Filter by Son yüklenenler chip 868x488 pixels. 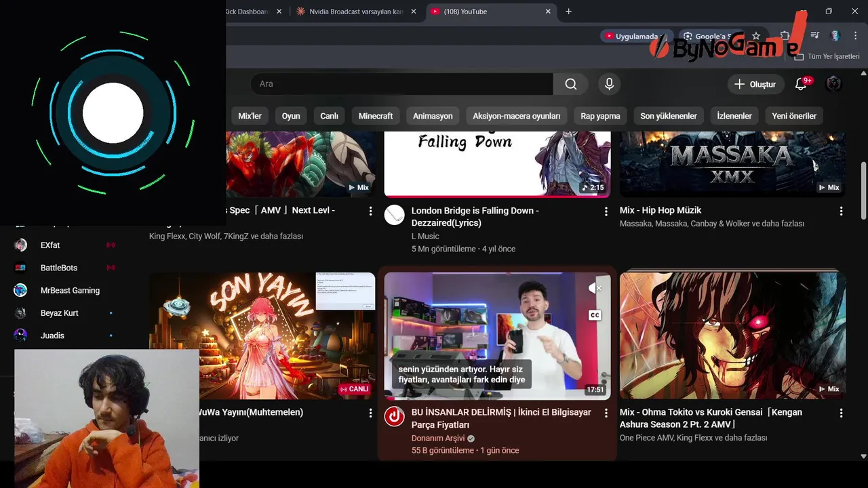(x=669, y=116)
